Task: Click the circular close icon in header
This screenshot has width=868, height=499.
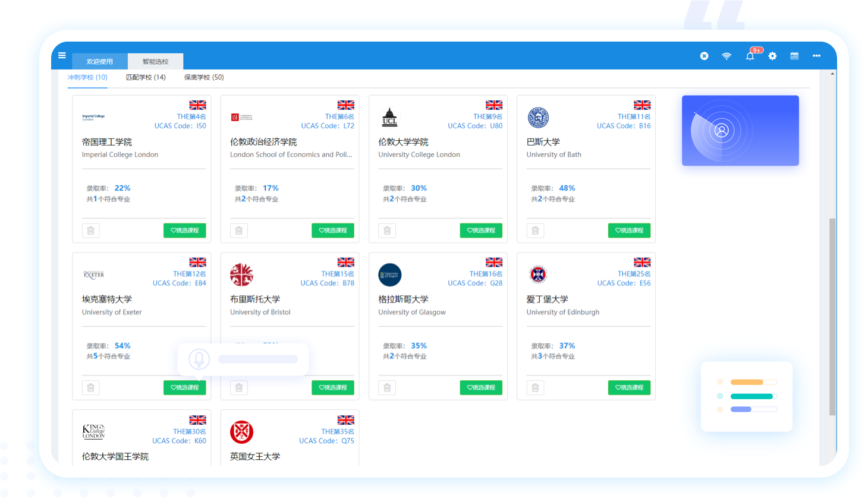Action: pos(704,56)
